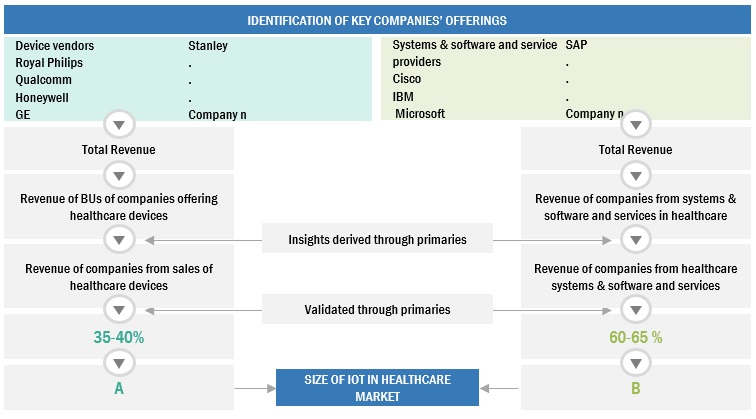Click the down-arrow circle above right Total Revenue
This screenshot has height=419, width=756.
(x=635, y=125)
